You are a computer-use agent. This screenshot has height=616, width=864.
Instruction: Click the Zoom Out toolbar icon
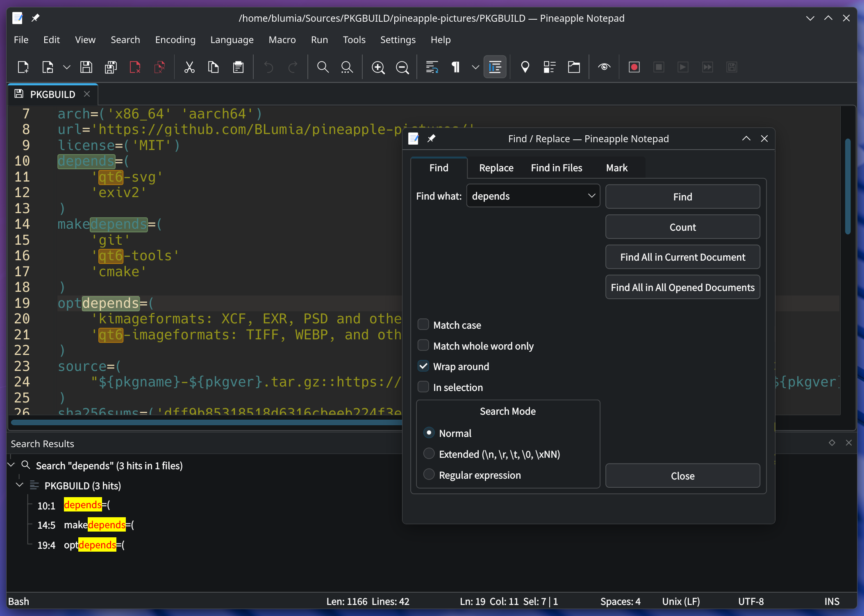pos(402,67)
